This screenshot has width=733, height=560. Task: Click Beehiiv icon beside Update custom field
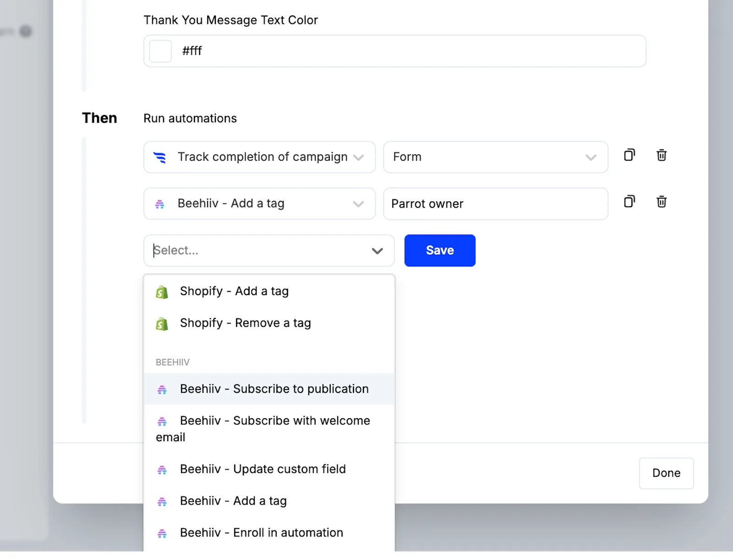point(162,470)
